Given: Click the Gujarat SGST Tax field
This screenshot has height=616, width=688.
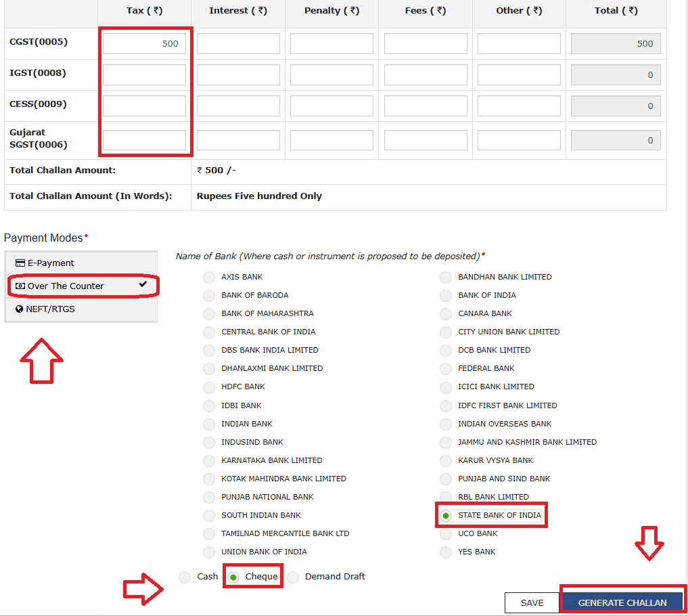Looking at the screenshot, I should [x=144, y=140].
